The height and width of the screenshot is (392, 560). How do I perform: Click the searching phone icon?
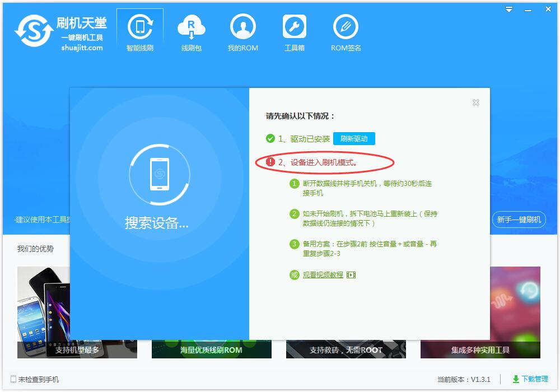[160, 174]
